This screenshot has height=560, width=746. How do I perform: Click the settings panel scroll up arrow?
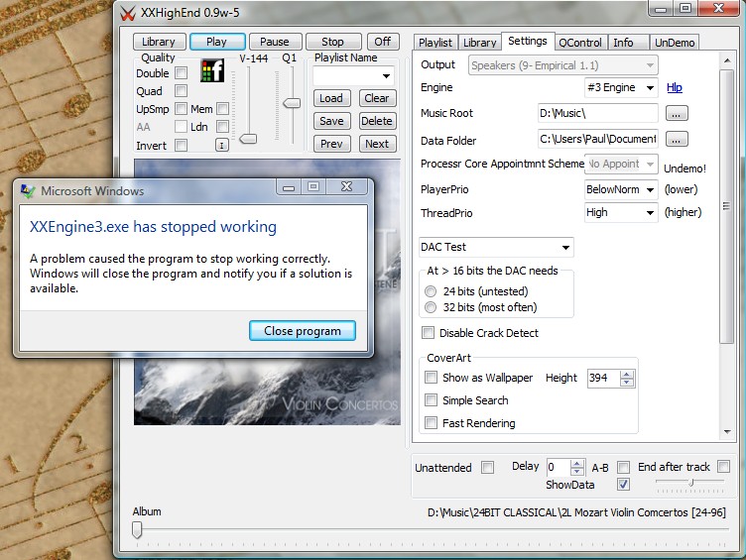click(727, 60)
